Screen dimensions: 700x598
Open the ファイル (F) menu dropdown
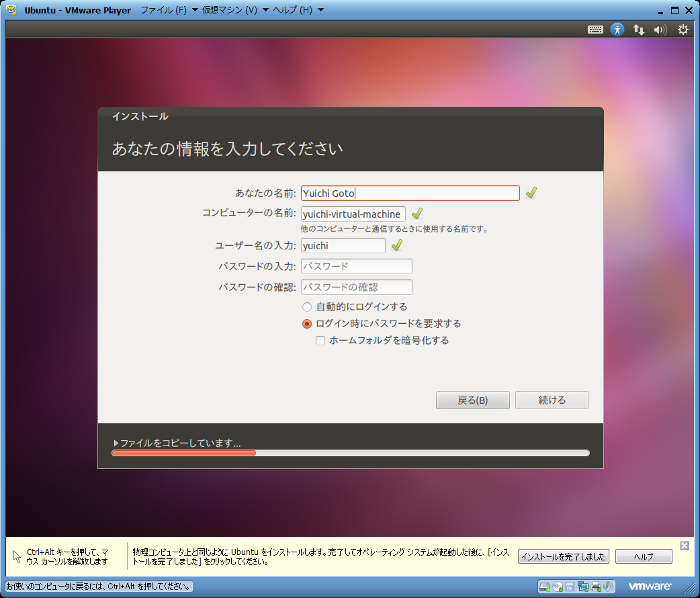coord(170,10)
